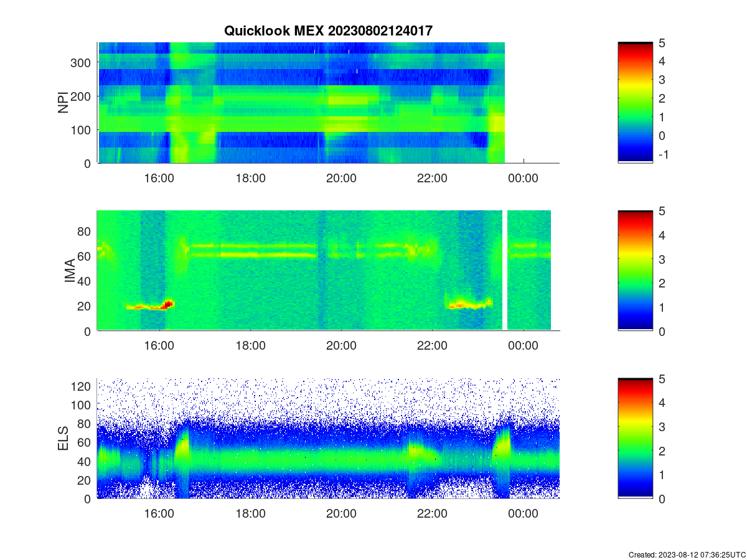
Task: Click the NPI spectrogram plot
Action: [328, 103]
